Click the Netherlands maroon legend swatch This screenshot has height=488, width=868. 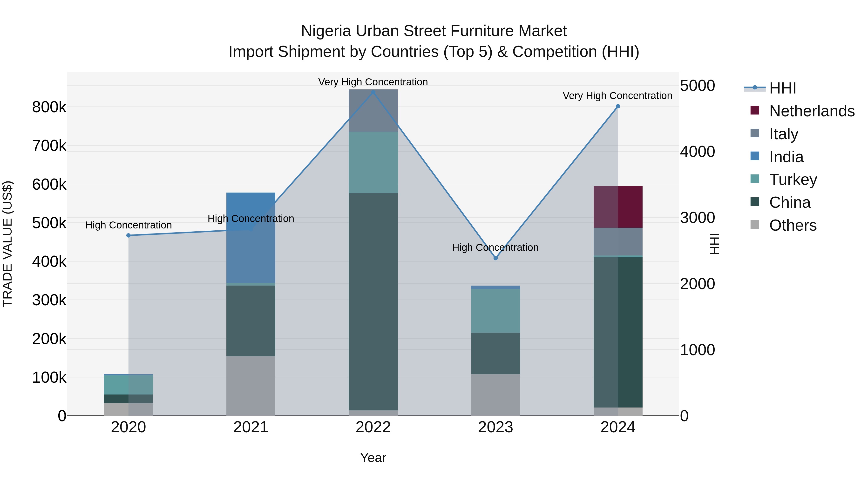755,110
